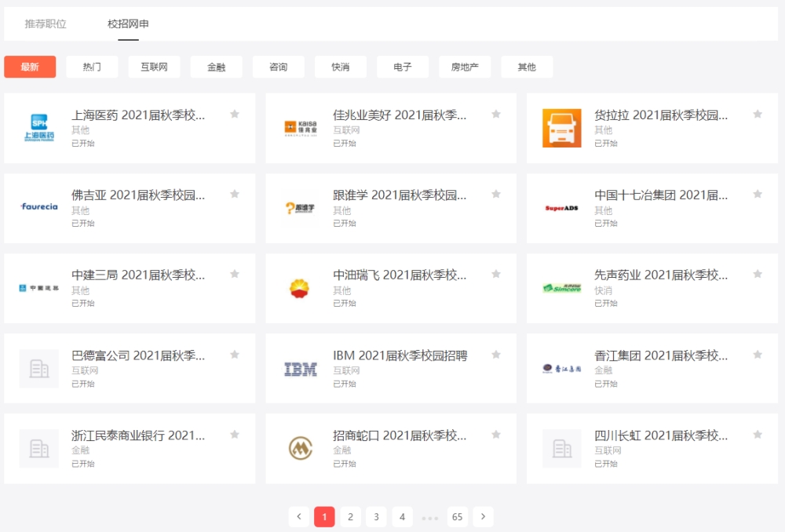View 中建三局 2021届秋季校... title link
This screenshot has height=532, width=785.
[138, 275]
